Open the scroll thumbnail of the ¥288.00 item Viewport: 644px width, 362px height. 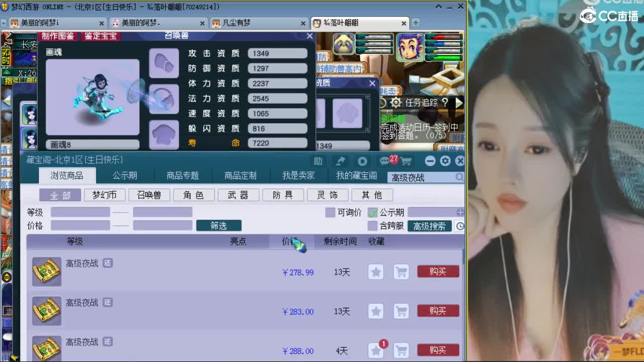(47, 348)
